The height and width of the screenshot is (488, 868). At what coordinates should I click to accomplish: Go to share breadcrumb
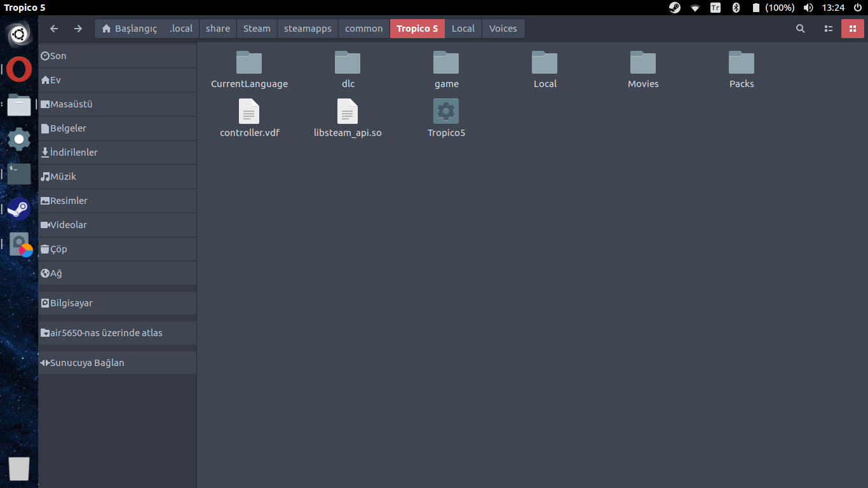click(x=218, y=29)
